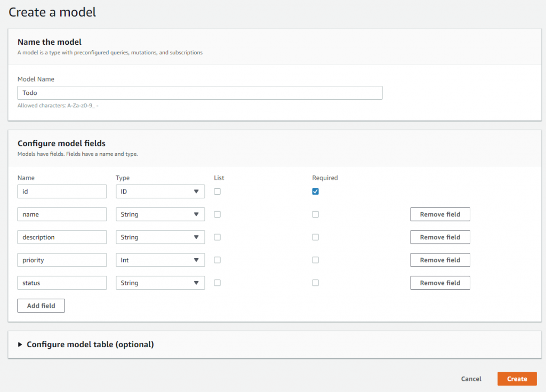Image resolution: width=546 pixels, height=392 pixels.
Task: Cancel the model creation
Action: tap(471, 379)
